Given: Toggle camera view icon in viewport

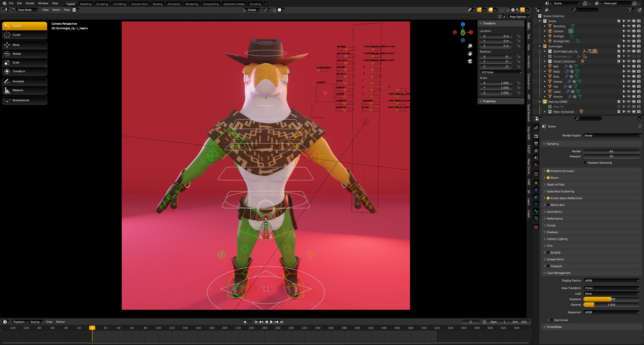Looking at the screenshot, I should (x=470, y=61).
